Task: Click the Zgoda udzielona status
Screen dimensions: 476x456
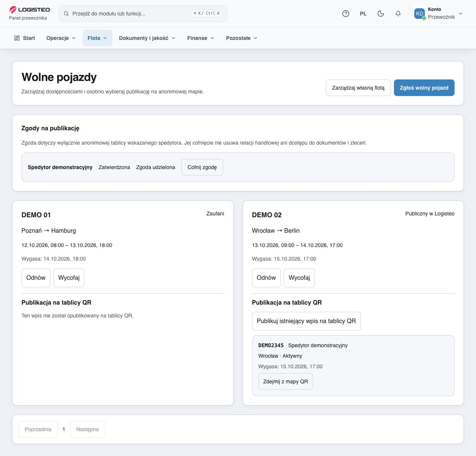Action: (x=156, y=167)
